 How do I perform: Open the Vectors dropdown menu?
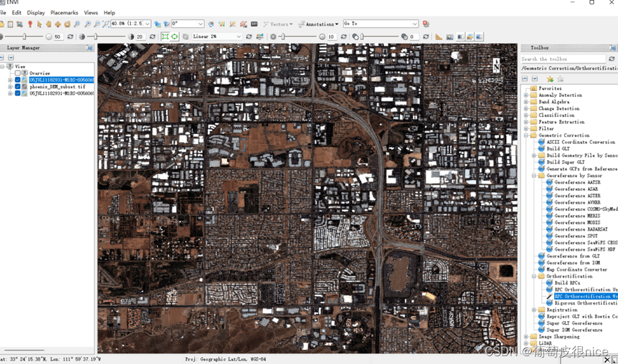point(278,24)
